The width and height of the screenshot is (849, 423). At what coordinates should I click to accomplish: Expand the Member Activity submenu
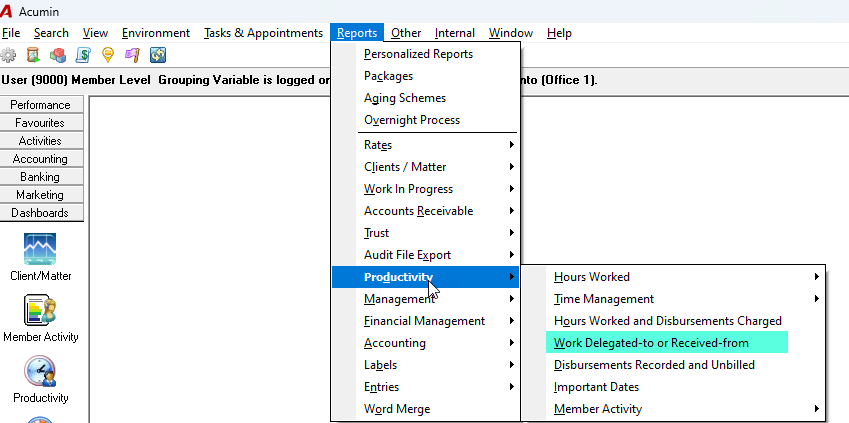(673, 409)
